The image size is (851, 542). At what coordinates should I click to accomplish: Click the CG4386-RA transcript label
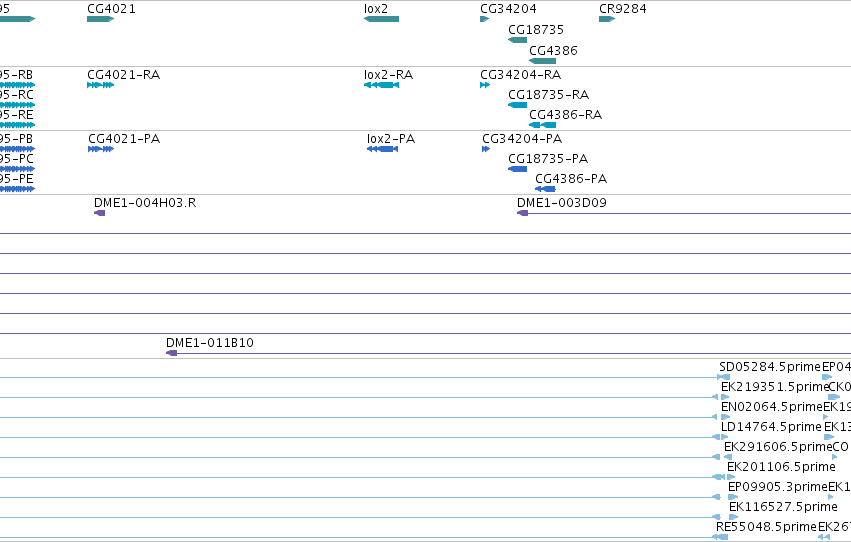(566, 115)
